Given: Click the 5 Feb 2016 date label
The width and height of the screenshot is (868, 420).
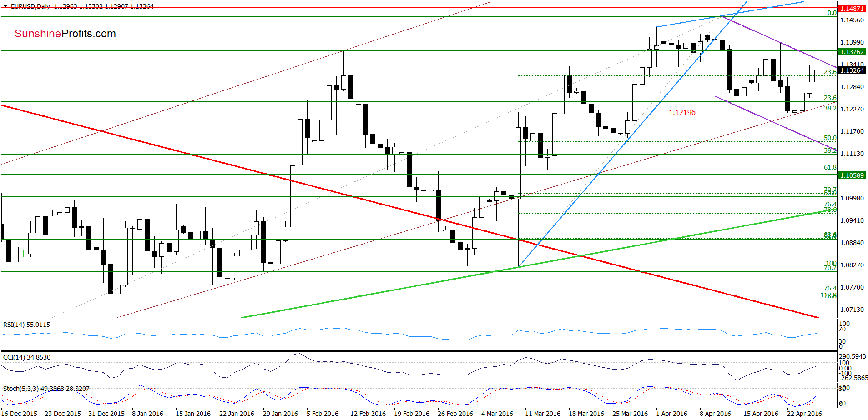Looking at the screenshot, I should click(x=323, y=414).
